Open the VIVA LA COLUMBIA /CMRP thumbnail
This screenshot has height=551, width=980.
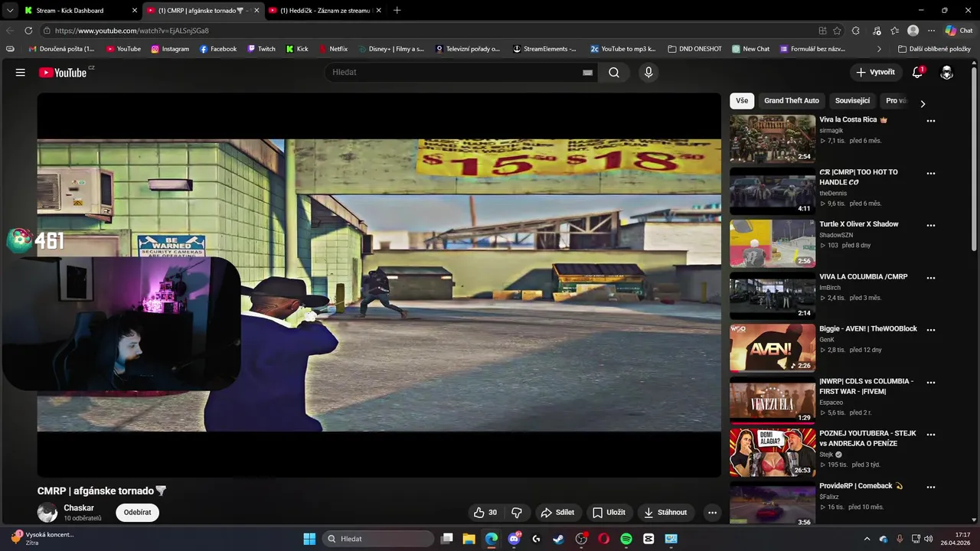point(773,295)
